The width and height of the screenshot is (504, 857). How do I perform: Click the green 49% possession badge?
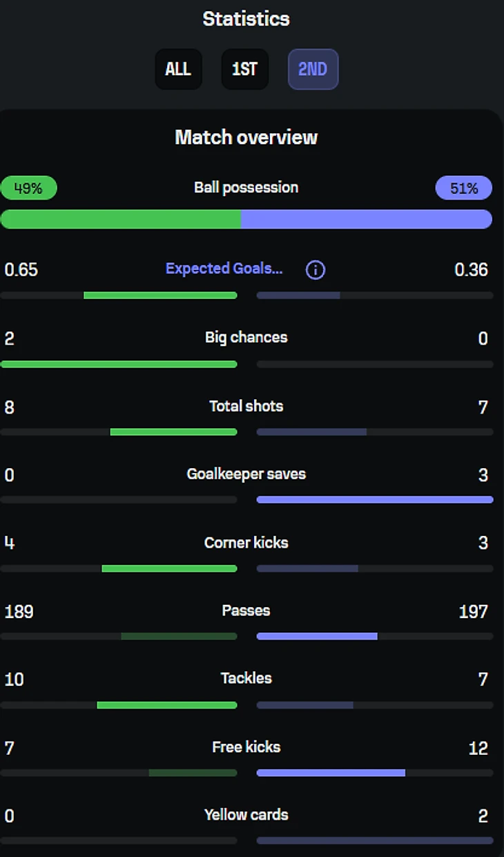tap(28, 188)
